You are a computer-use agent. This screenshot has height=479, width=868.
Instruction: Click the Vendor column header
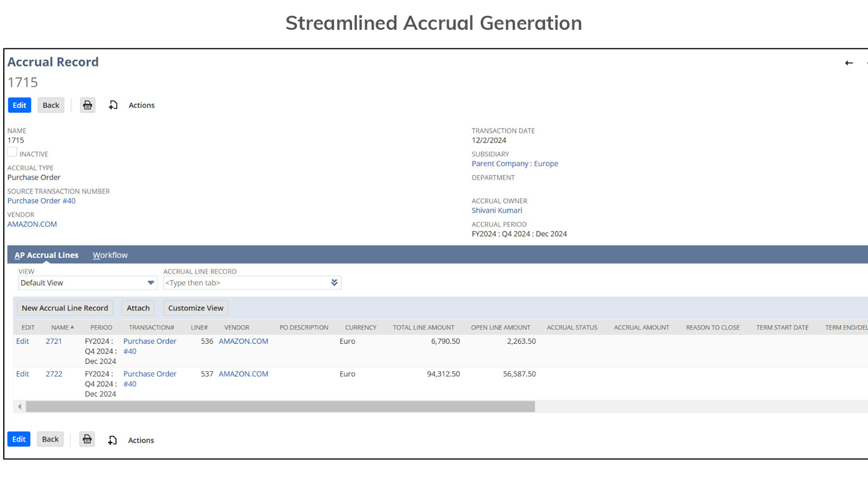(x=237, y=328)
